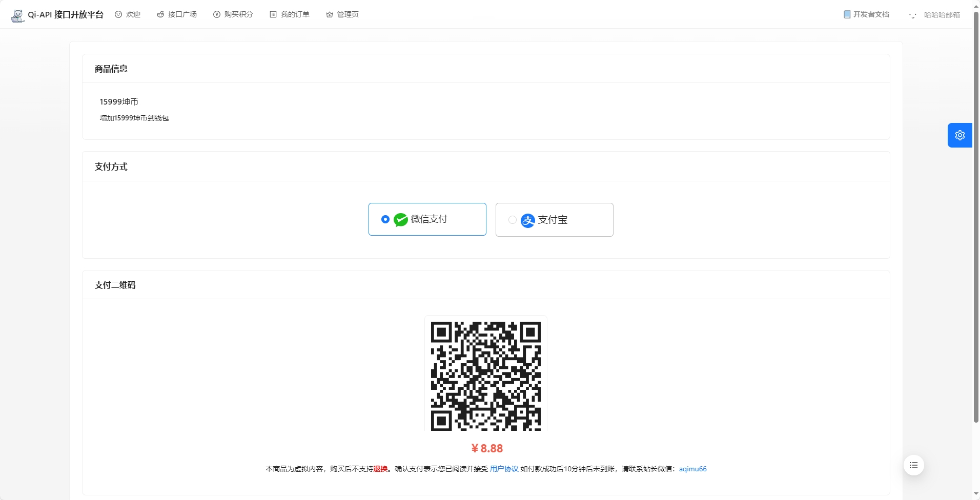Click the 15999坤币 product name

coord(119,101)
